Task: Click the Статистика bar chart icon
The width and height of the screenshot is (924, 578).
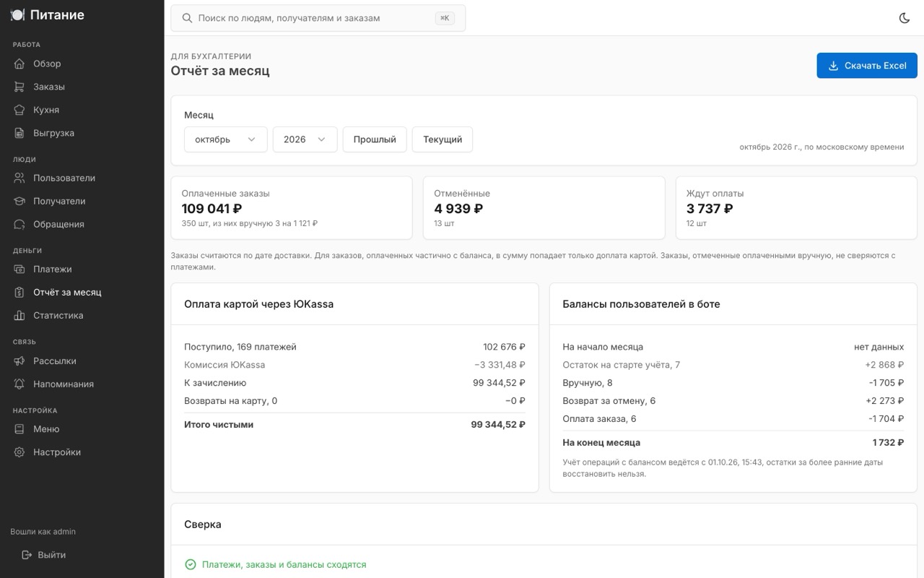Action: pyautogui.click(x=19, y=315)
